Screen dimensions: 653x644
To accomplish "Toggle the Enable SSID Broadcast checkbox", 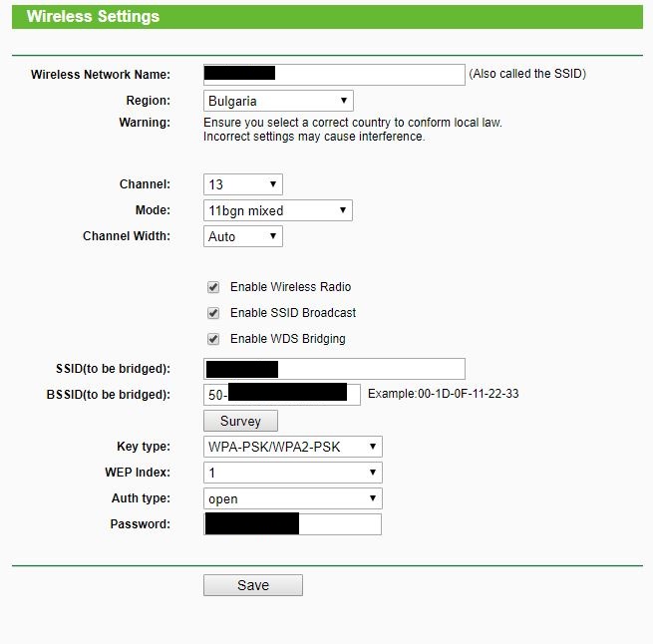I will (x=213, y=313).
